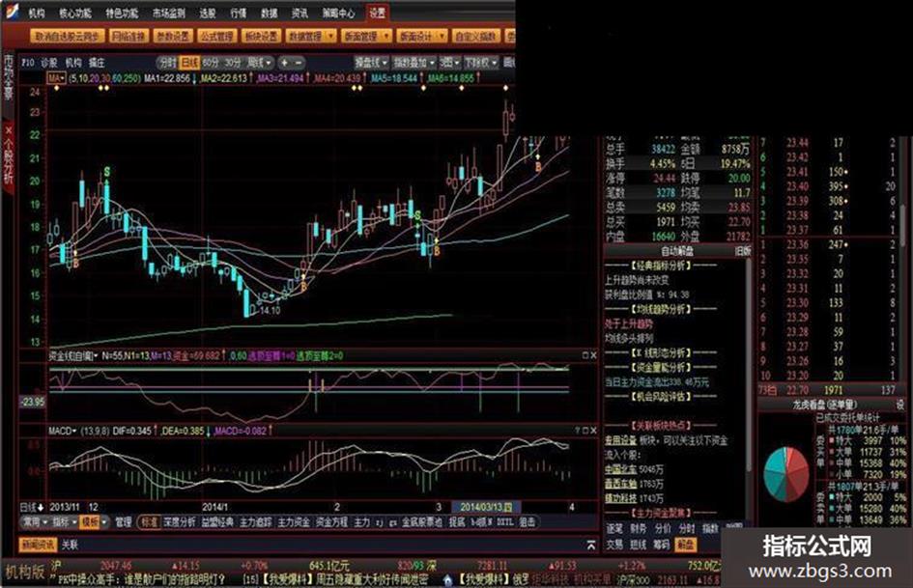Open F10 company info

(x=28, y=63)
